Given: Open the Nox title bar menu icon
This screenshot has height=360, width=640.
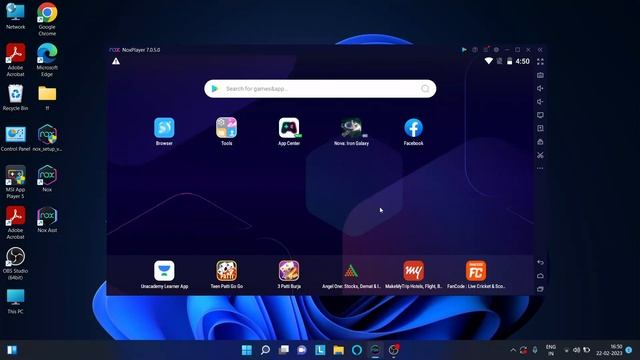Looking at the screenshot, I should tap(486, 50).
